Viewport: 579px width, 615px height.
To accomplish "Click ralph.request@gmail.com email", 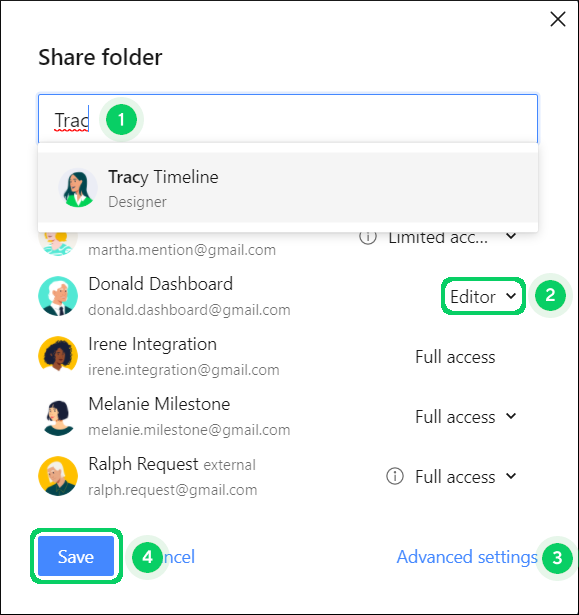I will click(x=173, y=490).
